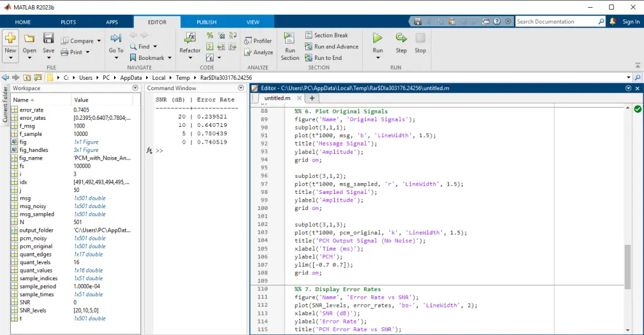The height and width of the screenshot is (335, 644).
Task: Click the increase indent icon
Action: click(x=221, y=46)
